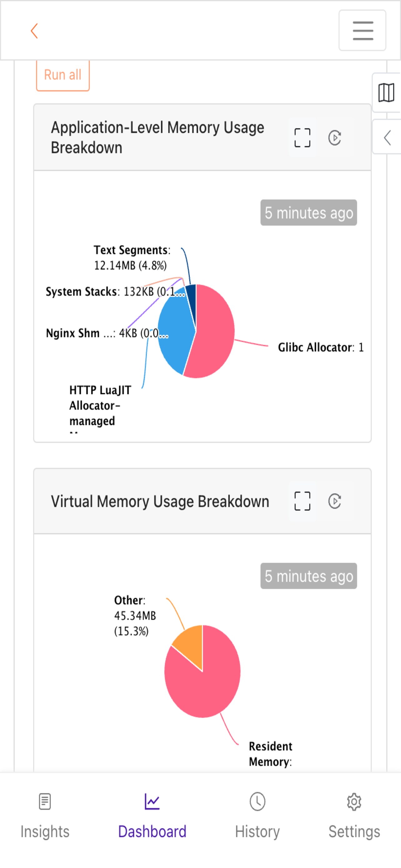
Task: Open the map panel icon
Action: point(386,93)
